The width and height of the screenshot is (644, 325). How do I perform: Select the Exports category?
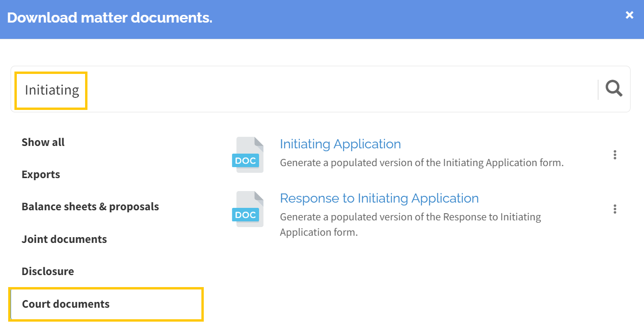click(41, 174)
